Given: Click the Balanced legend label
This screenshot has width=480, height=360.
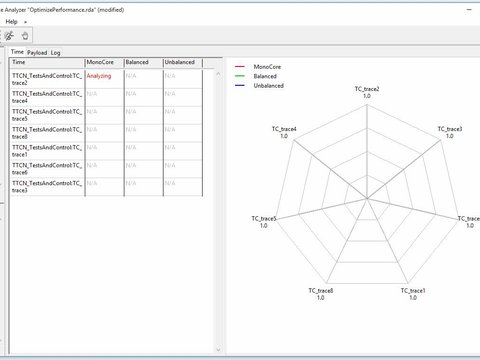Looking at the screenshot, I should (265, 76).
